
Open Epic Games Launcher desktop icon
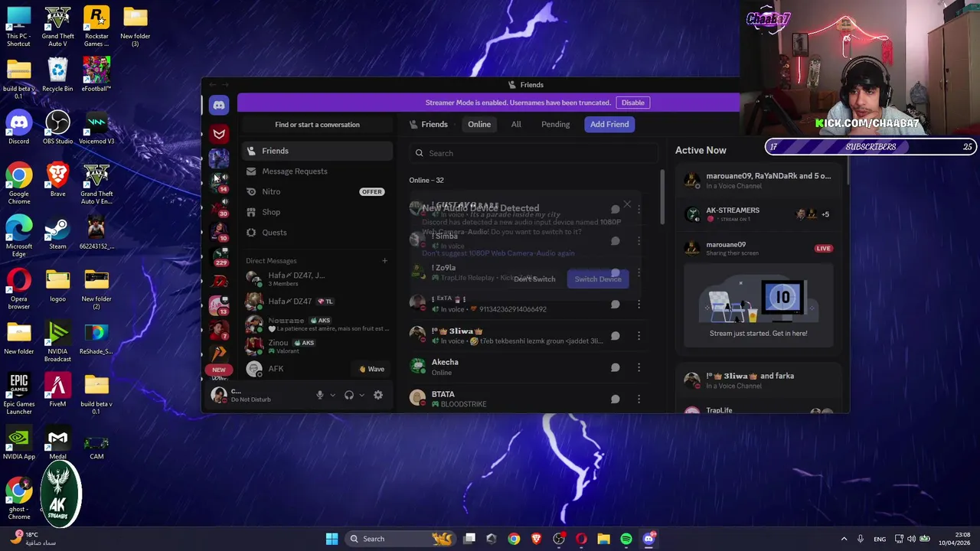coord(19,393)
